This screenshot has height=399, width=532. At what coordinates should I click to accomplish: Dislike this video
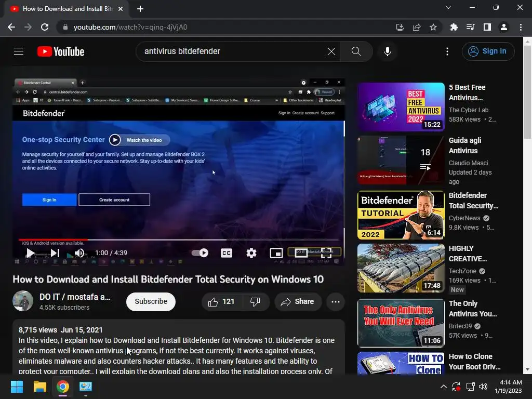pyautogui.click(x=255, y=302)
